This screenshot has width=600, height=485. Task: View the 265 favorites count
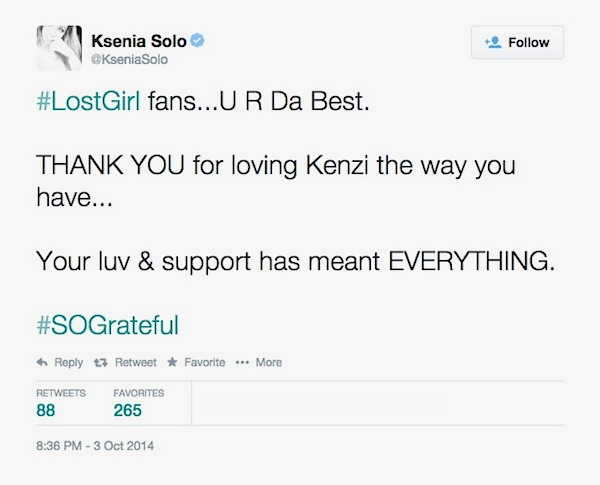(127, 410)
